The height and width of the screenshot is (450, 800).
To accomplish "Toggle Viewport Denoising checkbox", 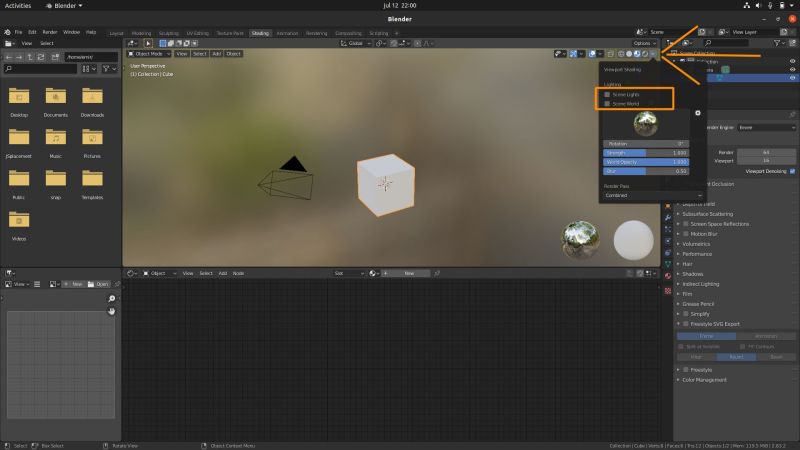I will [x=792, y=171].
